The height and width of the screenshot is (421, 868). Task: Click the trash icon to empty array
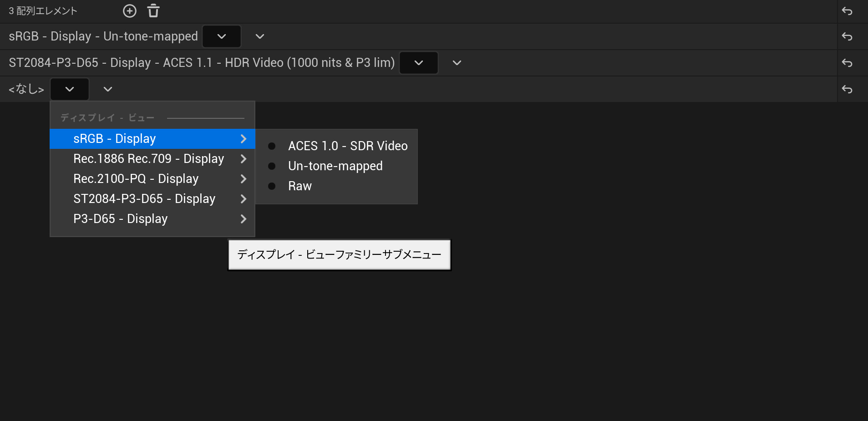(x=153, y=11)
